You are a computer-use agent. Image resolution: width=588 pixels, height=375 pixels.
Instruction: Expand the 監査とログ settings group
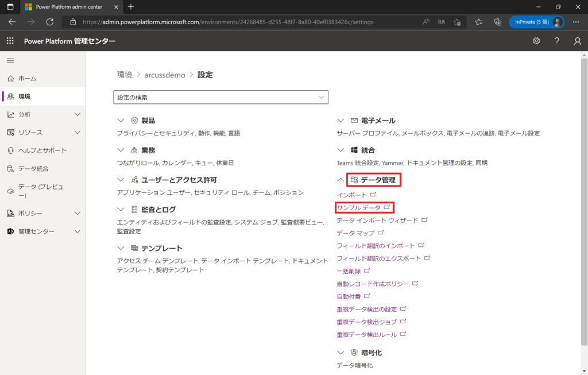121,210
